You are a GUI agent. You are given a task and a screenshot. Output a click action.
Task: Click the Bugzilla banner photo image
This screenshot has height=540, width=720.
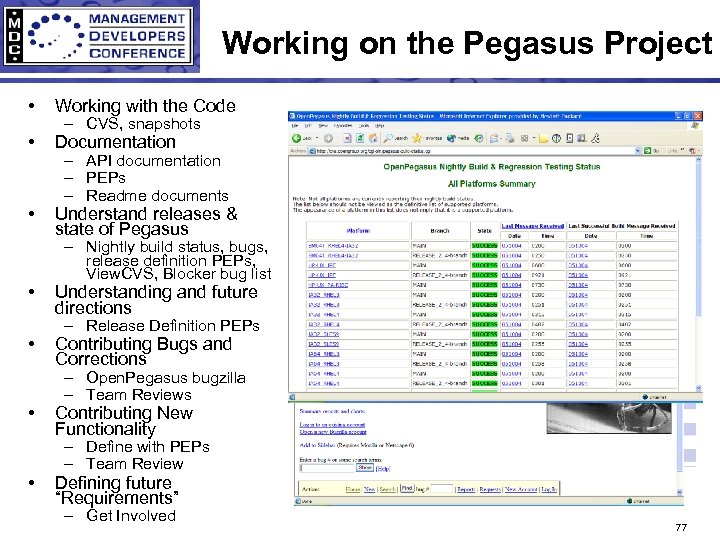point(609,418)
